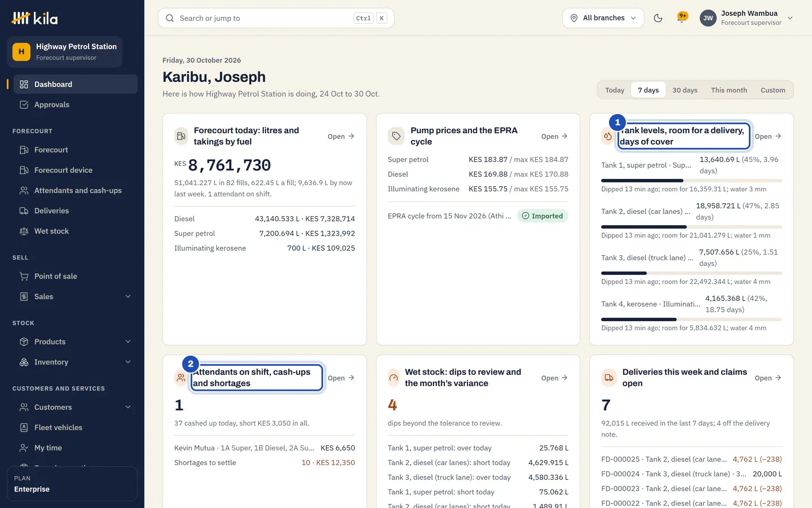812x508 pixels.
Task: Open Fleet vehicles page
Action: [x=76, y=427]
